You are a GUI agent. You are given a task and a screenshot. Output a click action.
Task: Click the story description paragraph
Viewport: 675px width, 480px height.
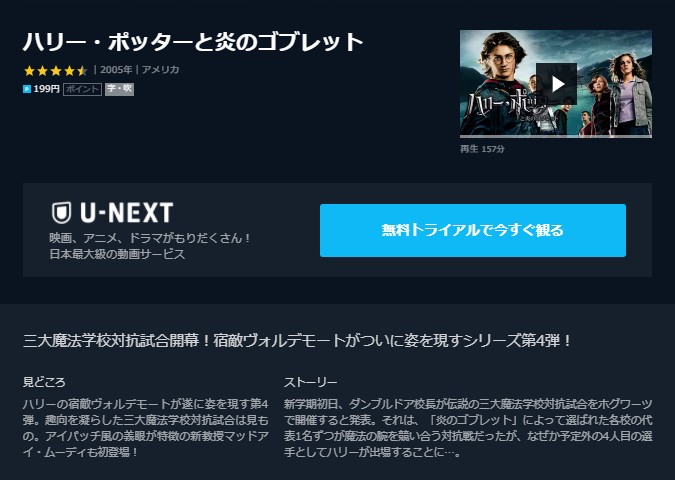(x=468, y=428)
